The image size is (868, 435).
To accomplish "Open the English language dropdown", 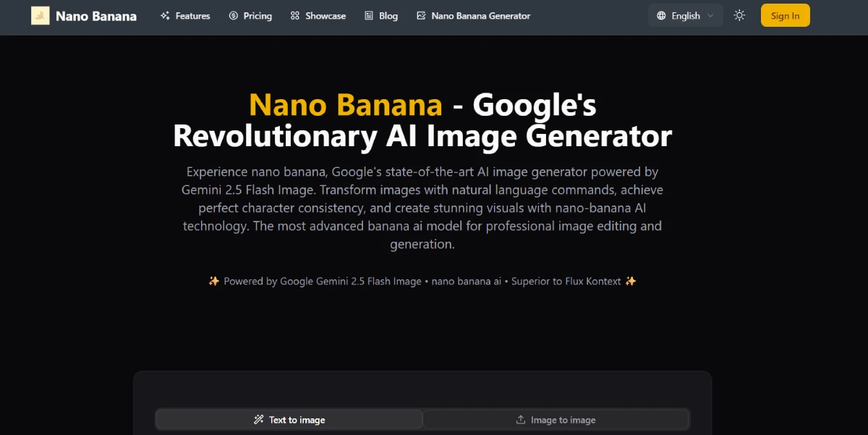I will pyautogui.click(x=685, y=15).
